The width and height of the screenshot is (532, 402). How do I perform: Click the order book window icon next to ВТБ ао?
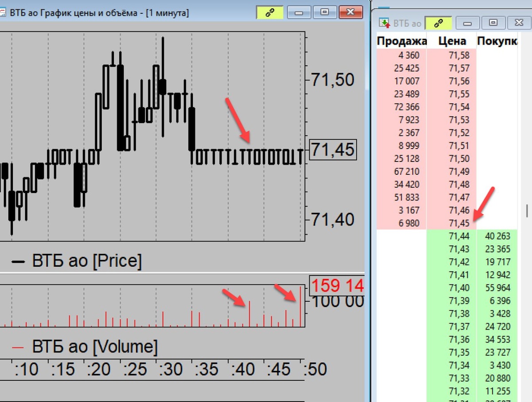[384, 23]
